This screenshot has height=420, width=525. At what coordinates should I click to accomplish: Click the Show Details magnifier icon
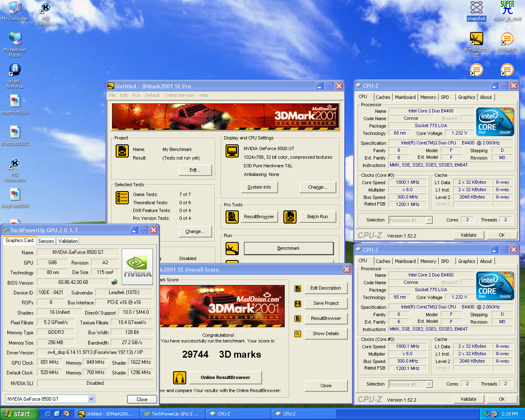point(298,334)
